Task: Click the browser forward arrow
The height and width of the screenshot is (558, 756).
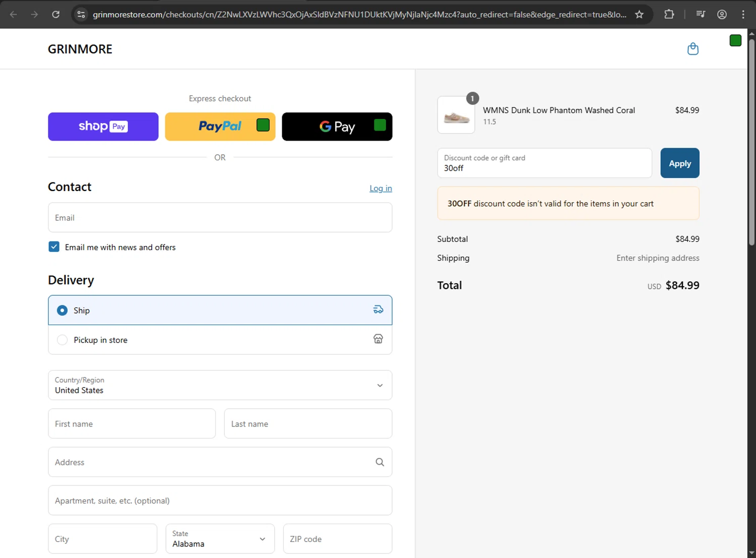Action: point(34,14)
